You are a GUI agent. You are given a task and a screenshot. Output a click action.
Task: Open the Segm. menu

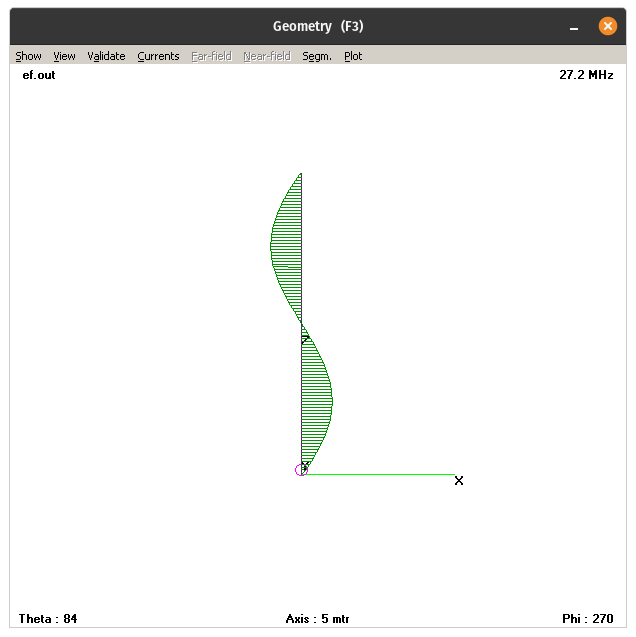(317, 56)
